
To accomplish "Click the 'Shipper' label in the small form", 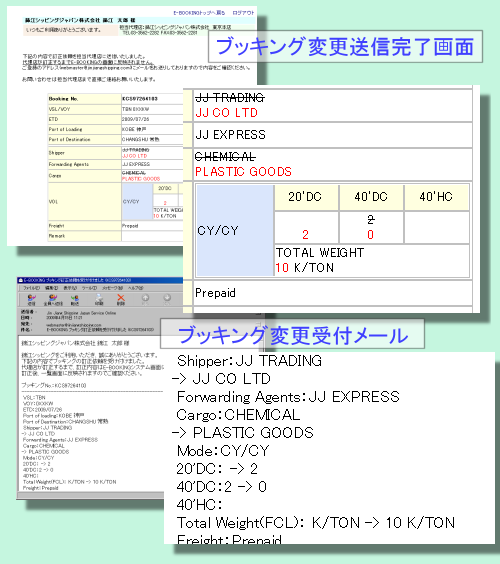I will pyautogui.click(x=56, y=153).
